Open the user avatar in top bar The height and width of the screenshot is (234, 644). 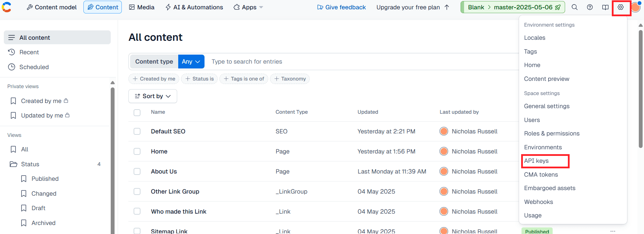[636, 7]
